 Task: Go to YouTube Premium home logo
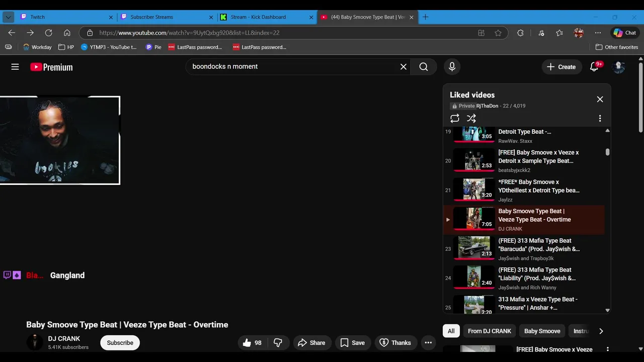51,67
